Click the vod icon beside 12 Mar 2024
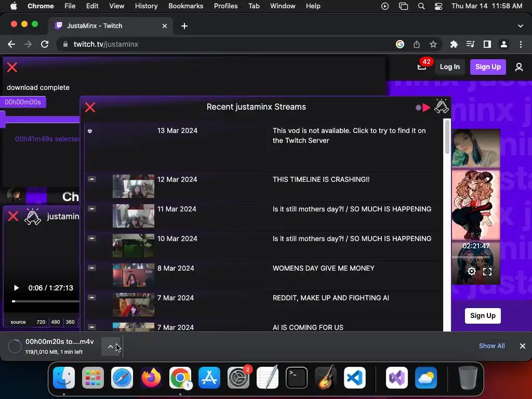 [91, 179]
